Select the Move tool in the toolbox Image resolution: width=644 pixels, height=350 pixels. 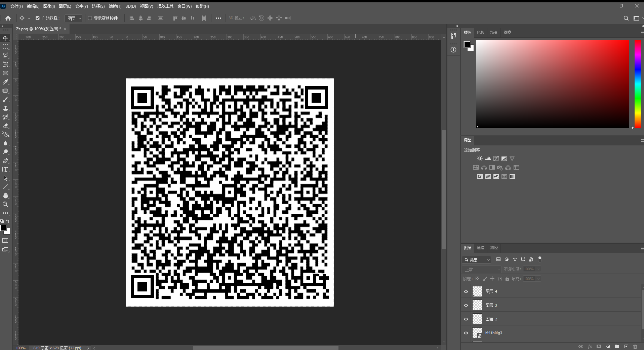click(5, 38)
